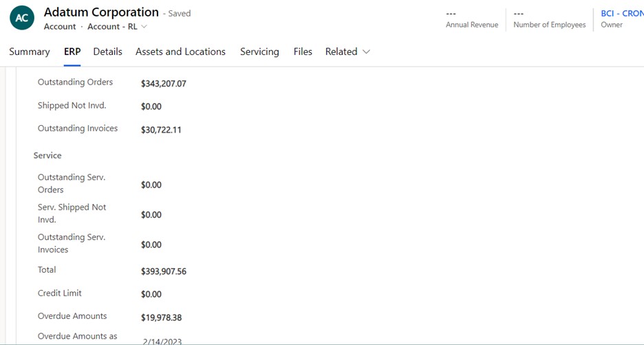Click the Shipped Not Invd. value

pyautogui.click(x=151, y=107)
